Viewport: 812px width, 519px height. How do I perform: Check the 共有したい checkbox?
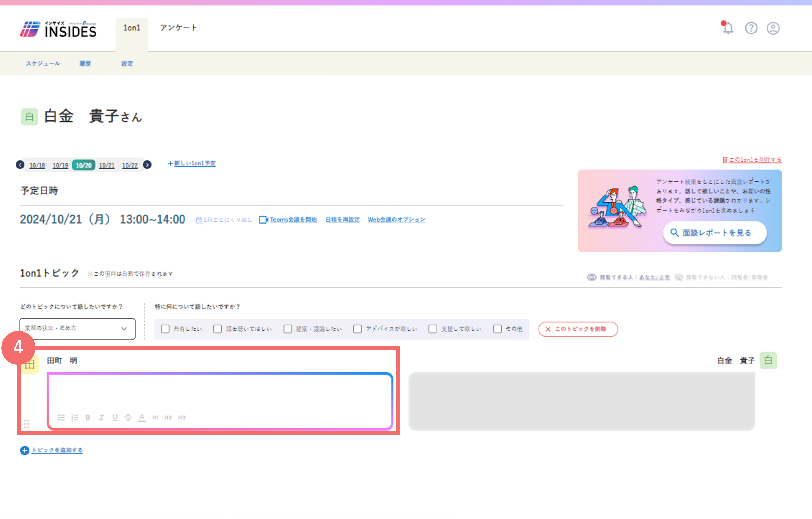[x=165, y=329]
